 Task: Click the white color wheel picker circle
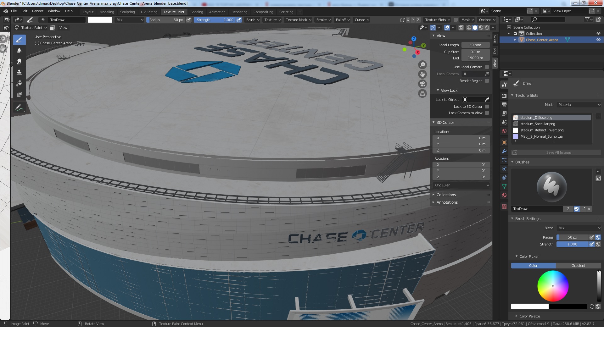(x=553, y=286)
